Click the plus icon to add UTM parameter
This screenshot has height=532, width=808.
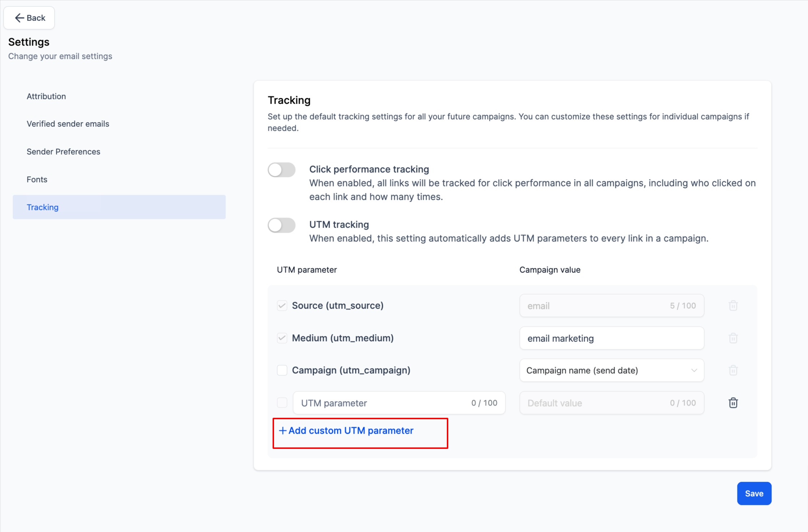(282, 430)
